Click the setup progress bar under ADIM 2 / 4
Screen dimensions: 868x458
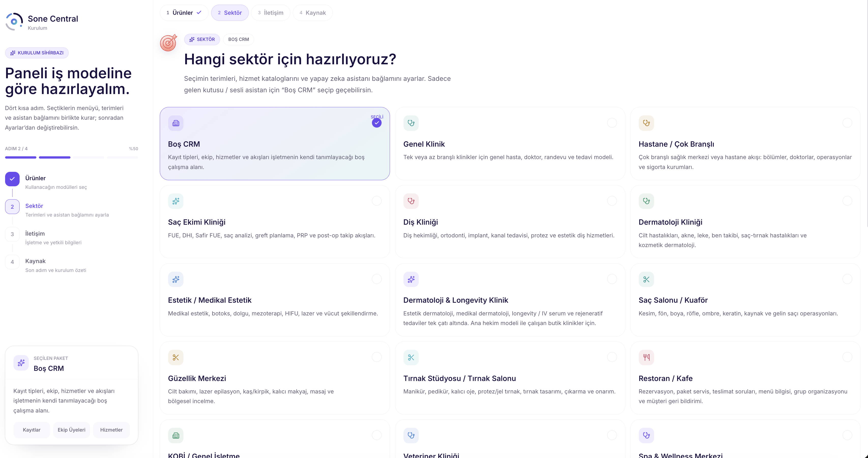click(71, 157)
